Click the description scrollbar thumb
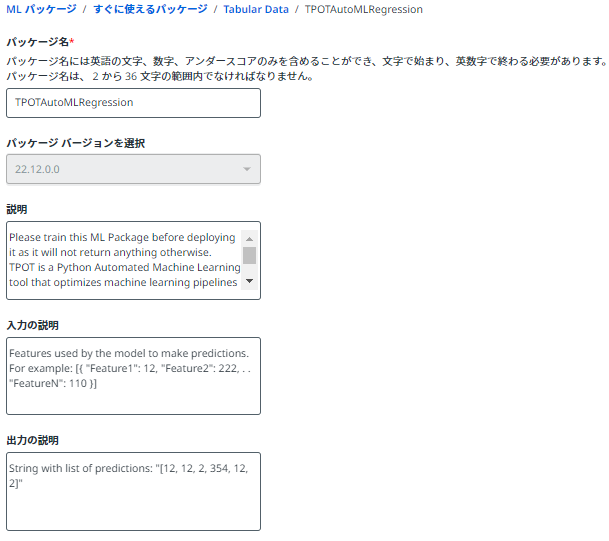 (249, 256)
